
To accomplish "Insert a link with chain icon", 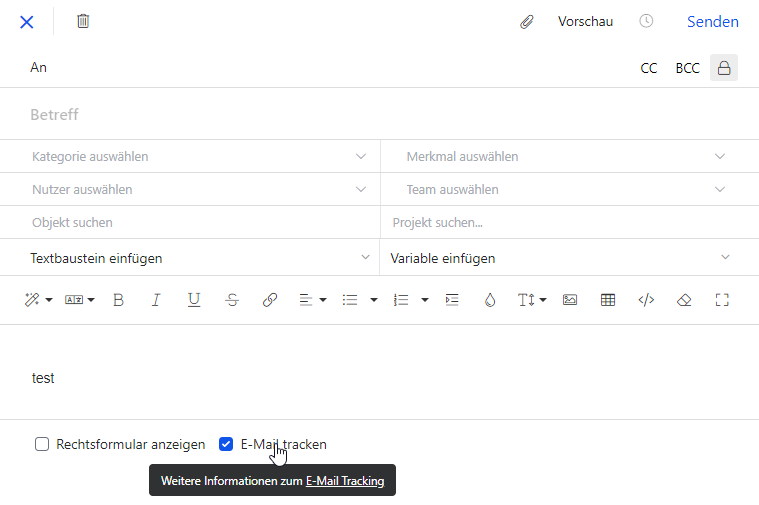I will [270, 299].
